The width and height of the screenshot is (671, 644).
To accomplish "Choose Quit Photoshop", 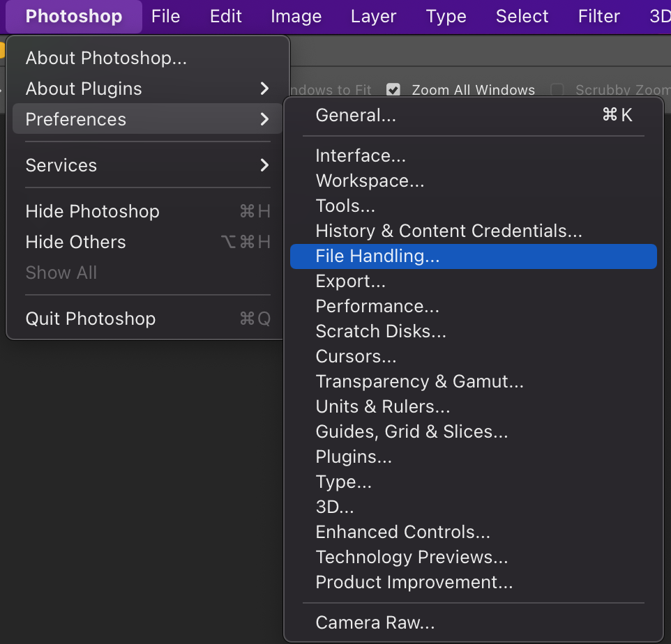I will (90, 319).
